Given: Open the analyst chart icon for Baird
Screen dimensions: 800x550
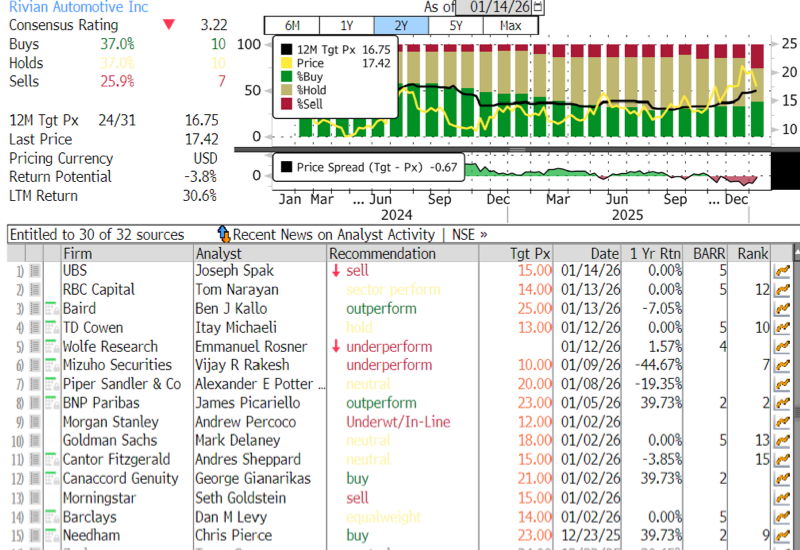Looking at the screenshot, I should pyautogui.click(x=783, y=309).
